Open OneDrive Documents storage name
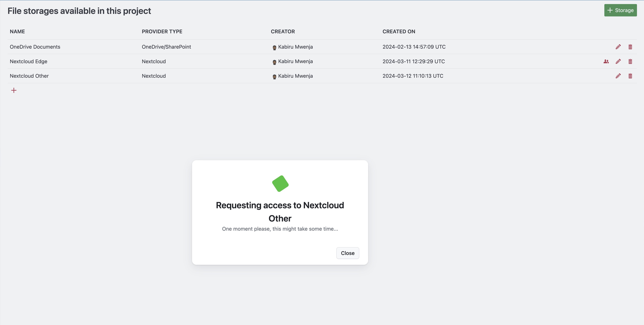This screenshot has width=644, height=325. [35, 47]
